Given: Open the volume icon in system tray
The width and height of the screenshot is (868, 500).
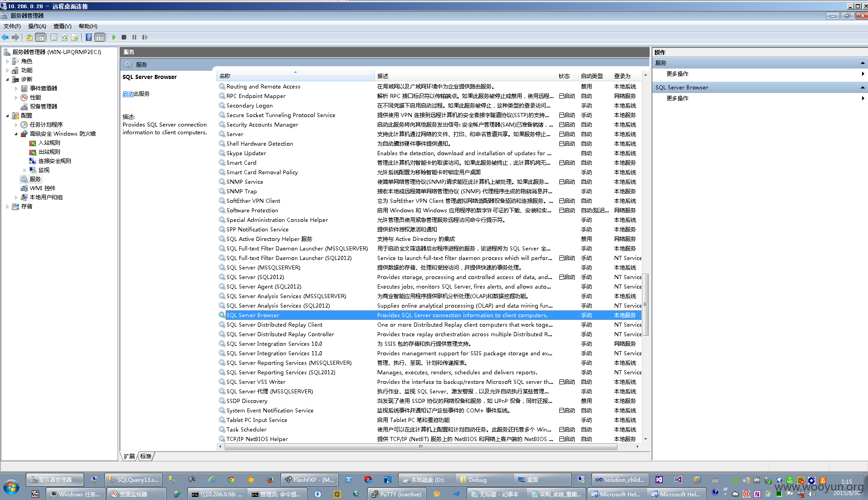Looking at the screenshot, I should pos(812,494).
